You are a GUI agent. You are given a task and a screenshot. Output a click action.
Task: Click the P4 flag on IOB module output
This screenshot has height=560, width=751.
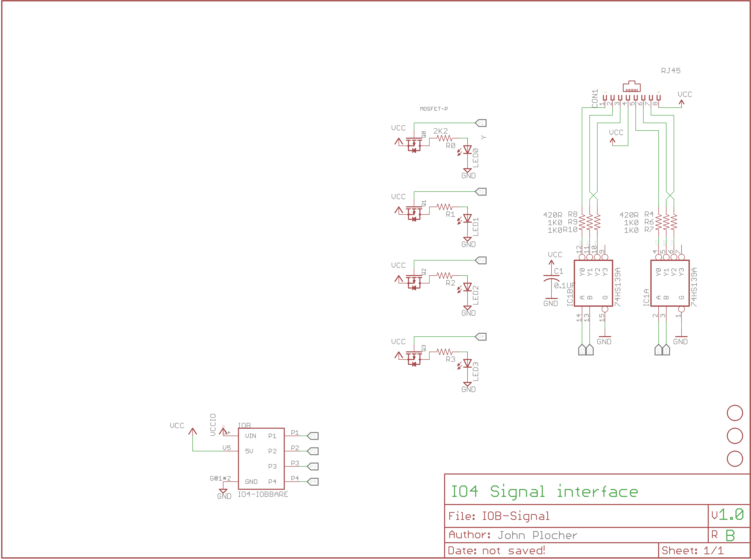click(313, 482)
